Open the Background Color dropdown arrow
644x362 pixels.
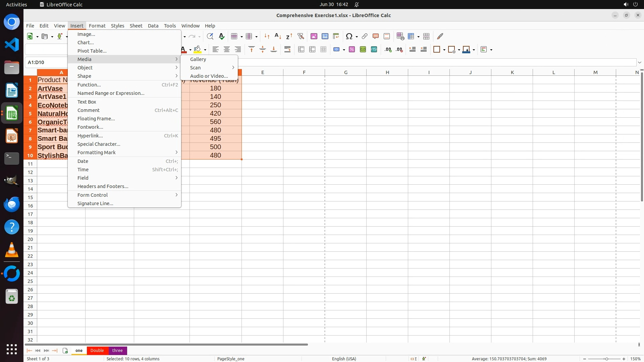tap(205, 50)
